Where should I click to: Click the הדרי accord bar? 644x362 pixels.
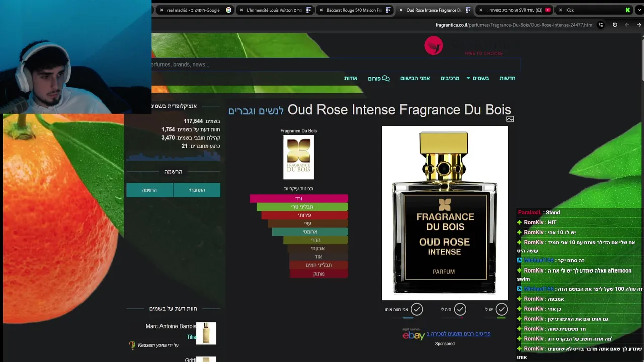coord(315,240)
